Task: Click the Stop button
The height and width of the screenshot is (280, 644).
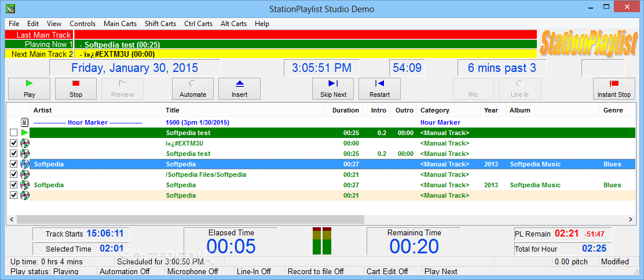Action: coord(76,88)
